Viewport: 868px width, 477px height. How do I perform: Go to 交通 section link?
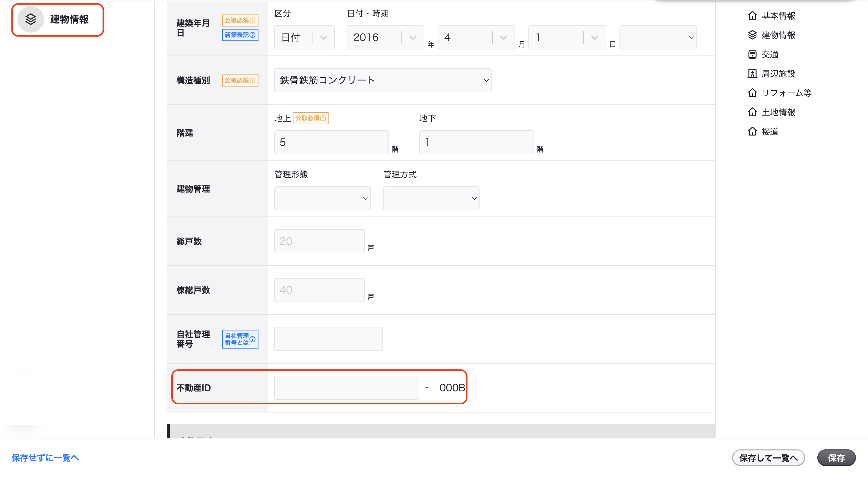coord(770,54)
